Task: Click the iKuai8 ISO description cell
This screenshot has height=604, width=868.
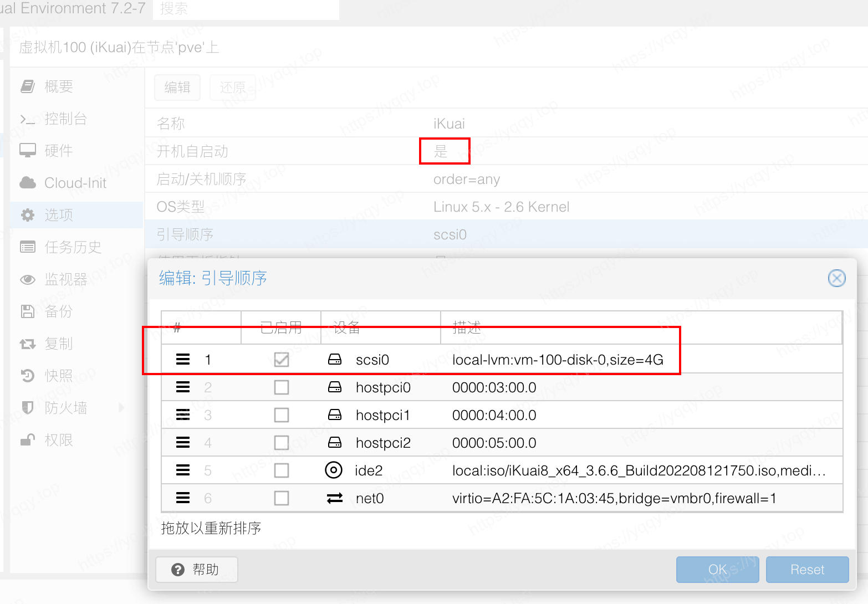Action: 639,470
